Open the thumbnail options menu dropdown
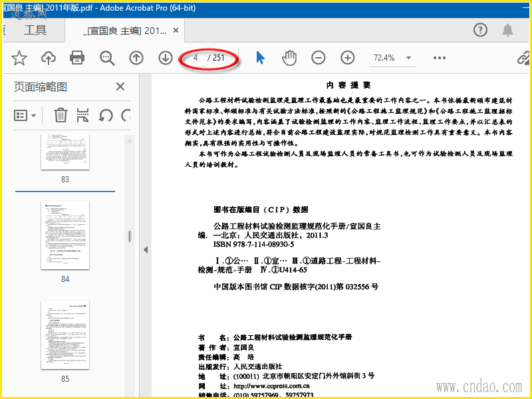532x399 pixels. pyautogui.click(x=25, y=115)
